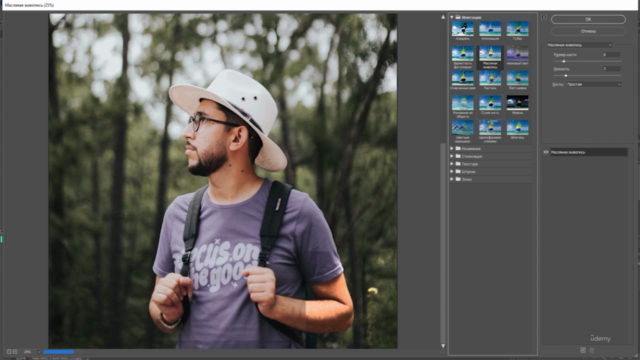Apply the Цветные карандаши filter thumbnail
The image size is (640, 360).
pos(462,127)
